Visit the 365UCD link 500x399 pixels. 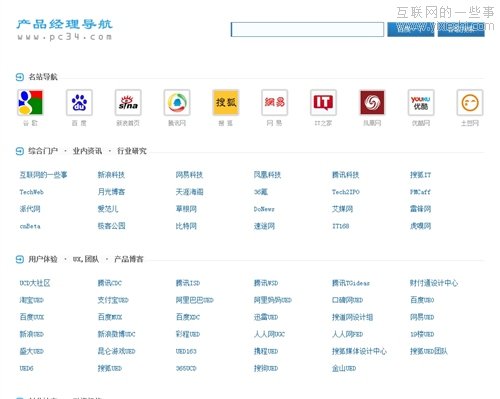[186, 368]
